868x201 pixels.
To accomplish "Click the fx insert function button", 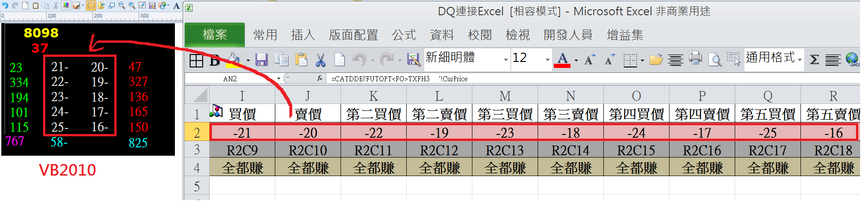I will click(x=319, y=79).
